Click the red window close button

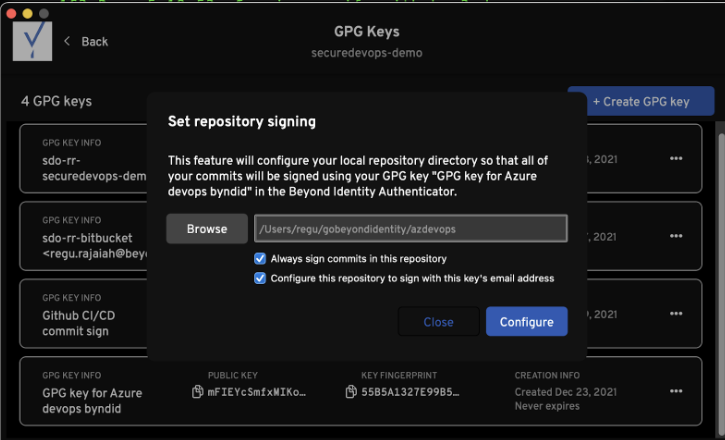11,13
